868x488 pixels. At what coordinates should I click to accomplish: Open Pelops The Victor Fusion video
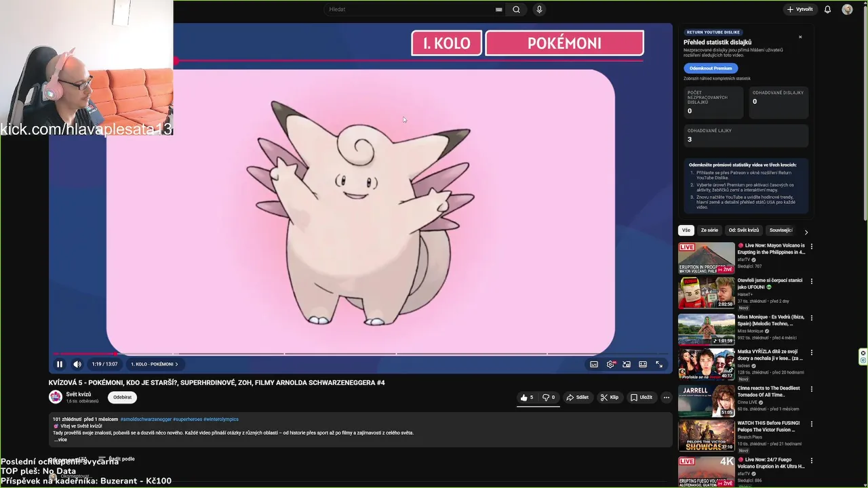(707, 436)
